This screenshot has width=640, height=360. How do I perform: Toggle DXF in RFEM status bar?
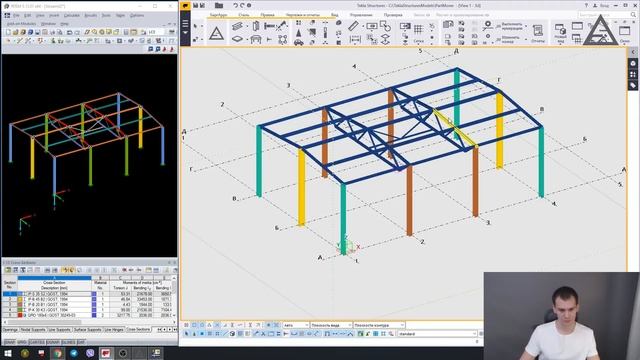(x=81, y=342)
